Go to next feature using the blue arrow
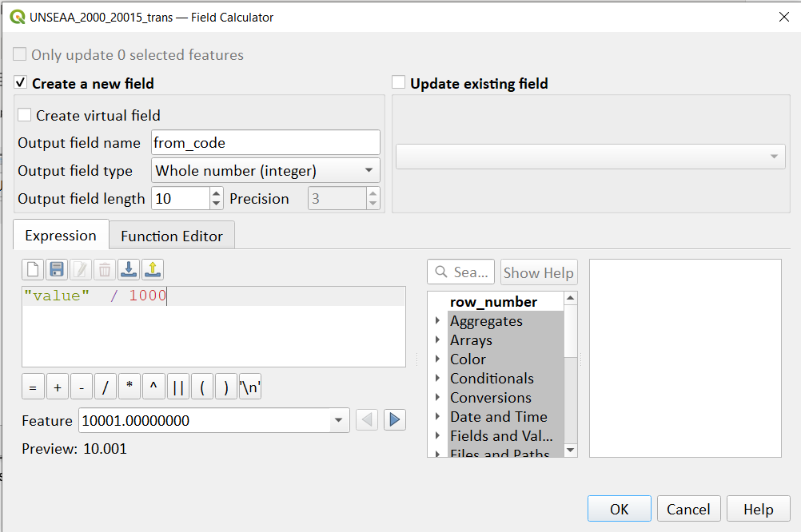 click(x=395, y=420)
